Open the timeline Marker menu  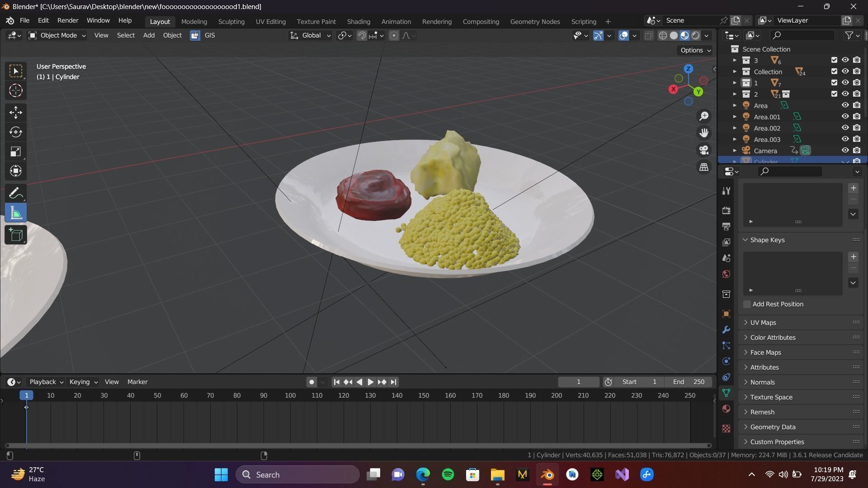[x=137, y=382]
